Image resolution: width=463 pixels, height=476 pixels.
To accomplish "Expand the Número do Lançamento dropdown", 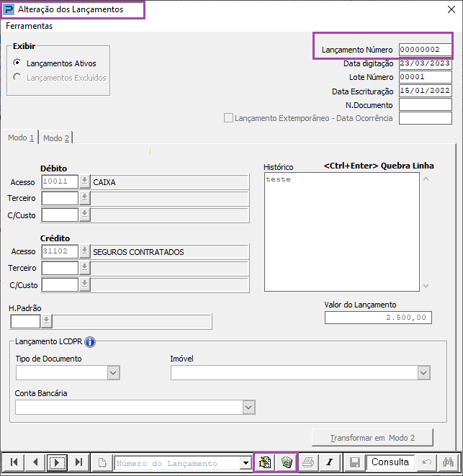I will click(x=246, y=463).
